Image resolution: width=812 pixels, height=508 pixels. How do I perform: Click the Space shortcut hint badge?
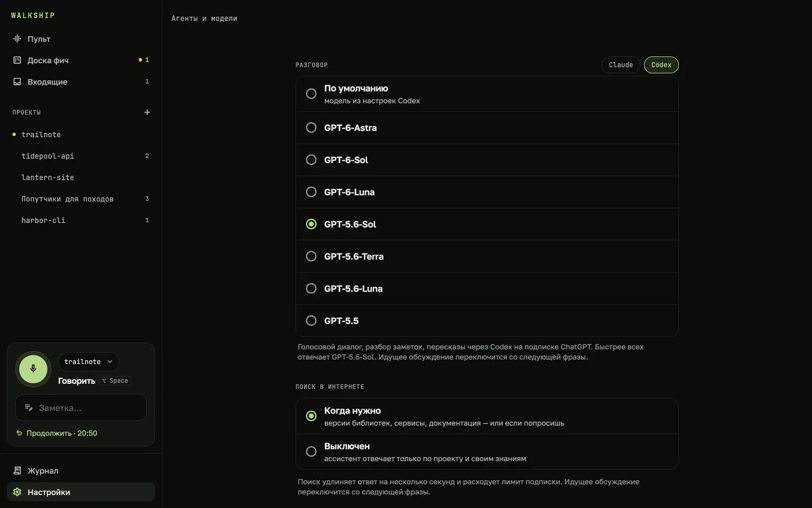(x=115, y=381)
